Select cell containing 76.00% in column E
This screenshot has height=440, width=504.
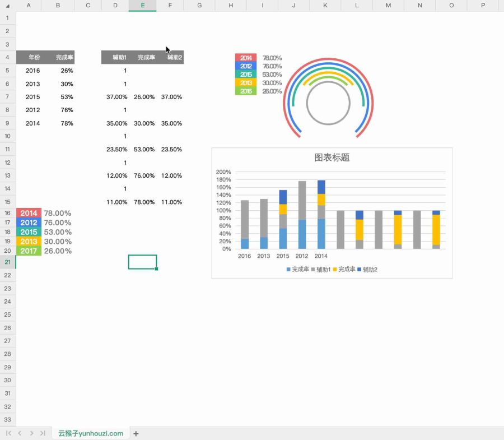pos(144,175)
